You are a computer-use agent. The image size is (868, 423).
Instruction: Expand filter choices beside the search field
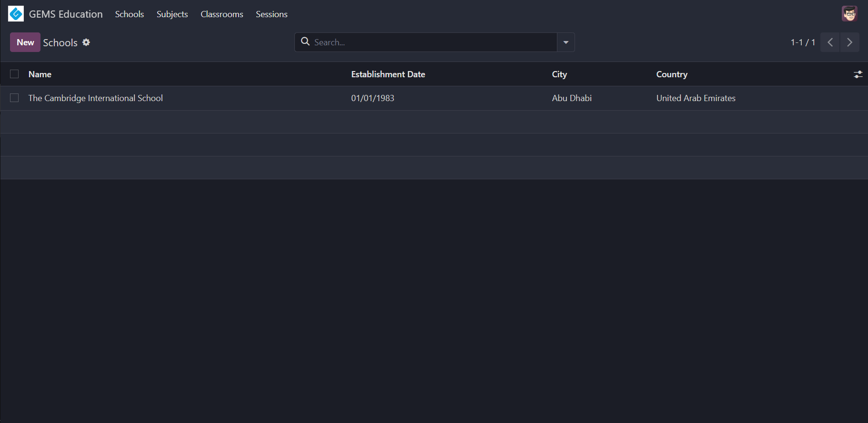point(565,42)
